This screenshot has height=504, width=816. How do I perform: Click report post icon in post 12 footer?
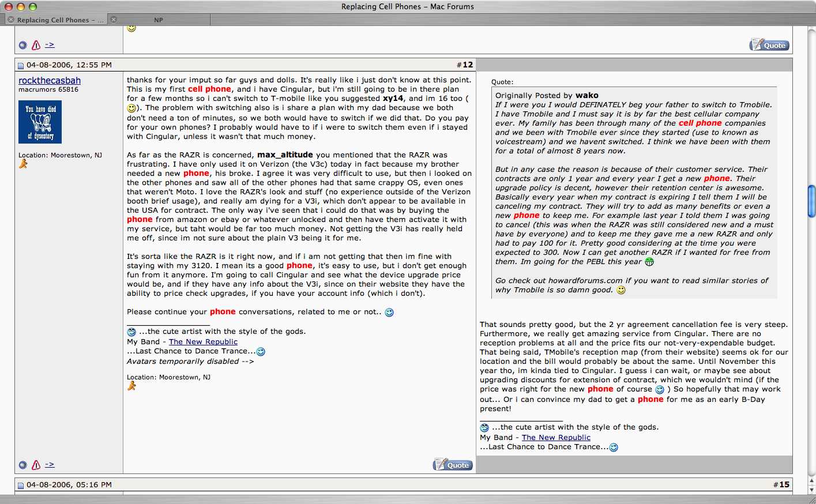tap(36, 465)
